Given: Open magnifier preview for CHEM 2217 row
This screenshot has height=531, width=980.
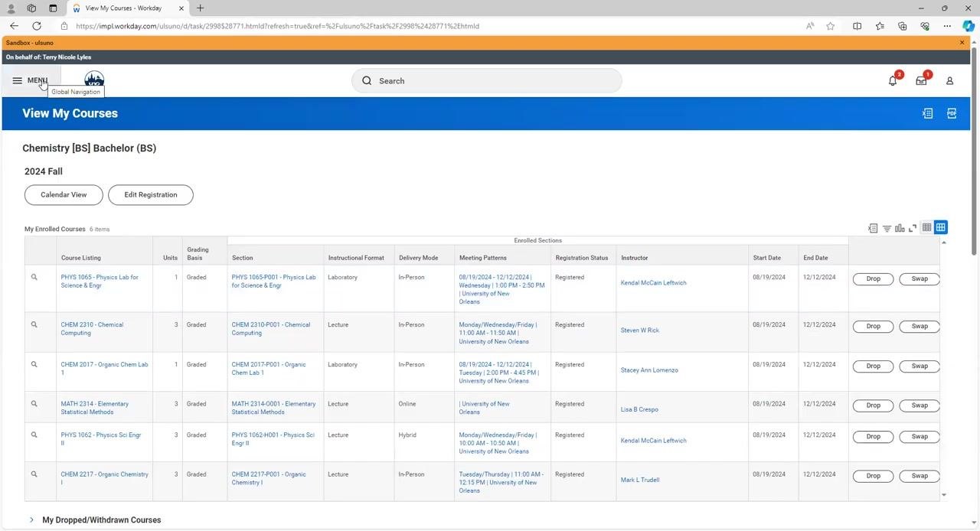Looking at the screenshot, I should coord(34,474).
